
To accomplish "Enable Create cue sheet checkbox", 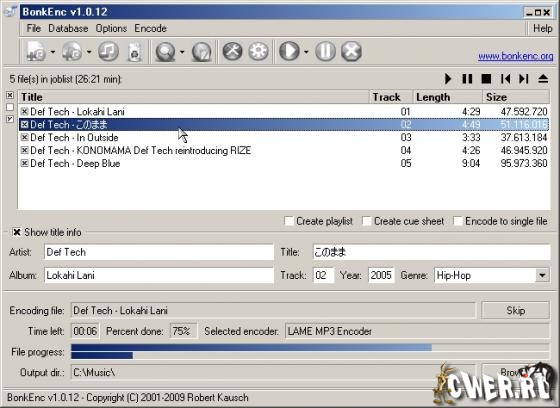I will [366, 221].
